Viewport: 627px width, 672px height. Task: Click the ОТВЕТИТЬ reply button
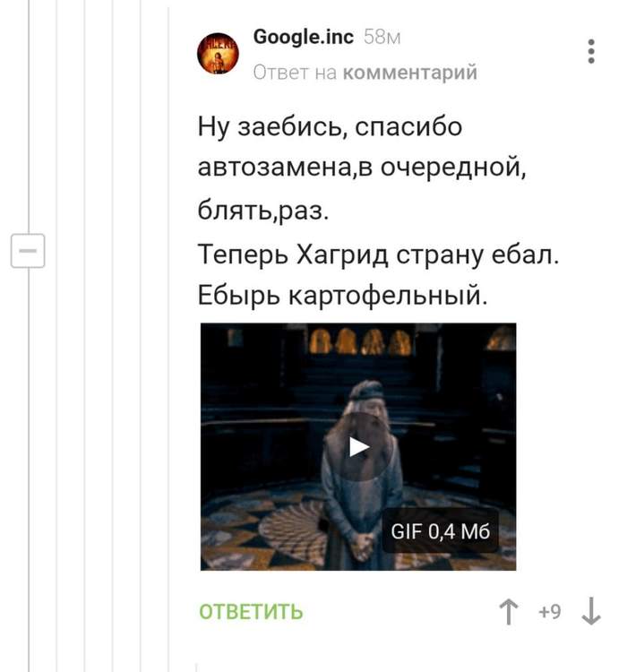coord(251,612)
